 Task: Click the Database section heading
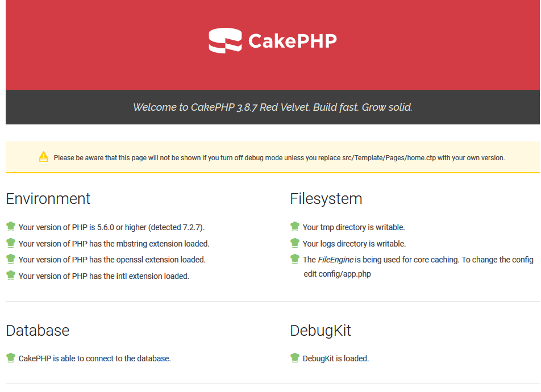(x=38, y=331)
